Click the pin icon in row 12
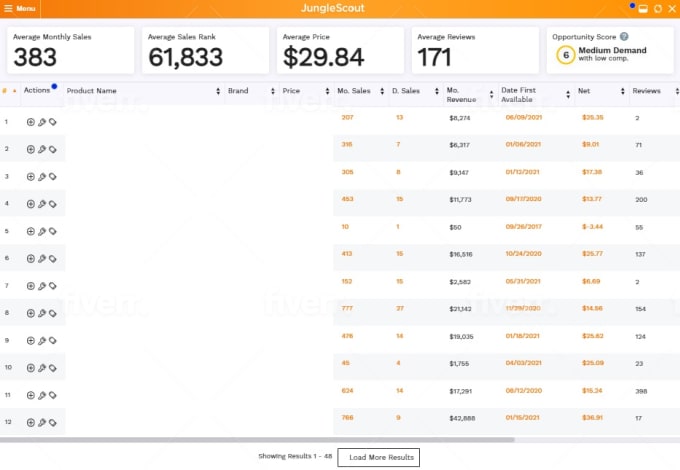Screen dimensions: 680x470 click(x=42, y=423)
